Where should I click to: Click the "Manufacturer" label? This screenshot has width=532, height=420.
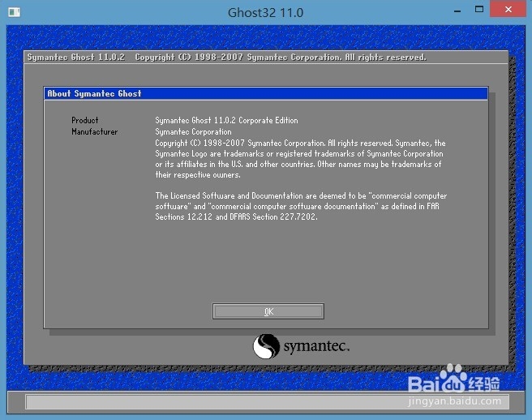(x=94, y=131)
